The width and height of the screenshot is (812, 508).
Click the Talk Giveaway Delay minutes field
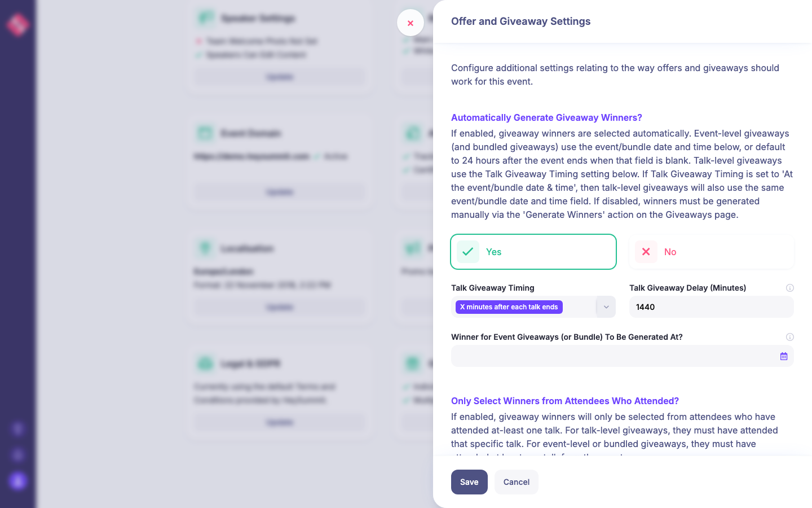711,307
